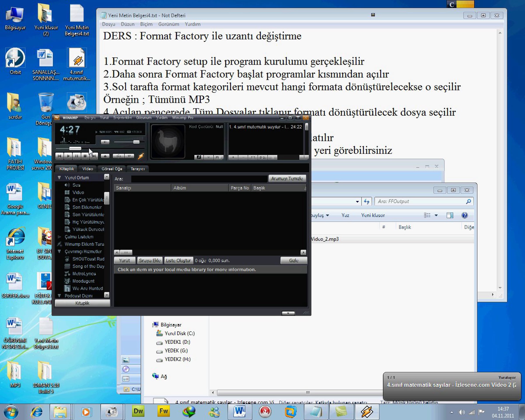525x420 pixels.
Task: Open the Biçim menu in Not Defteri
Action: click(146, 24)
